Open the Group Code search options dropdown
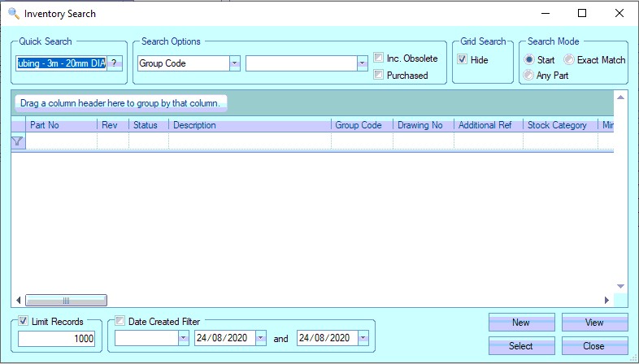 coord(234,63)
